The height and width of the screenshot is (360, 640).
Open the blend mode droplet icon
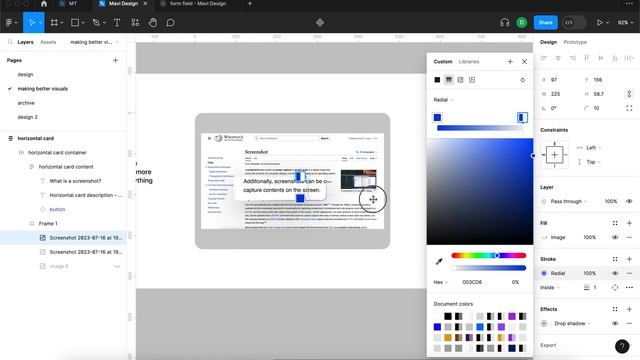[522, 80]
